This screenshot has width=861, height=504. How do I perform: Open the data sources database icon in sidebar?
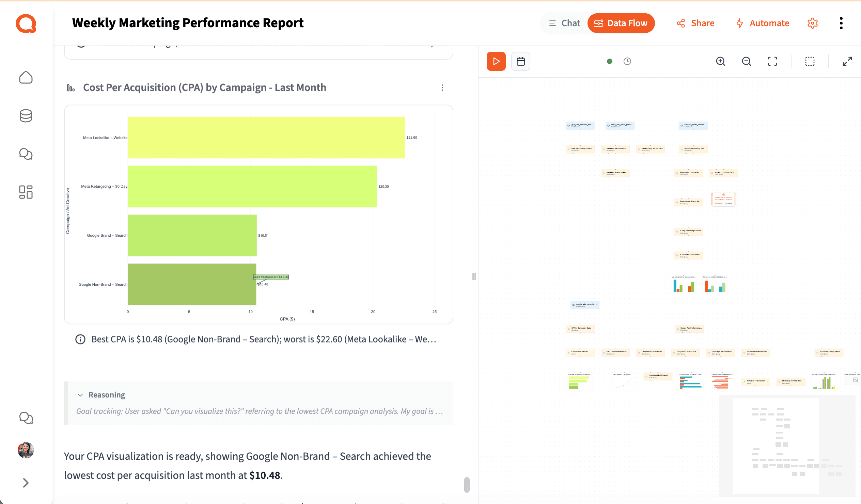[x=26, y=115]
